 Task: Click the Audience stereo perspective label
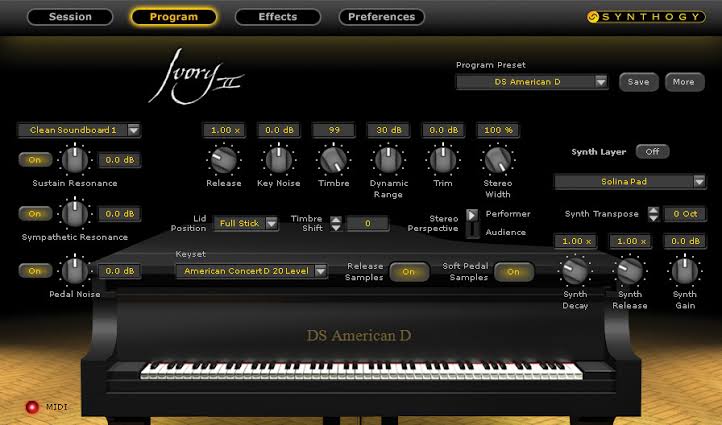(x=506, y=233)
